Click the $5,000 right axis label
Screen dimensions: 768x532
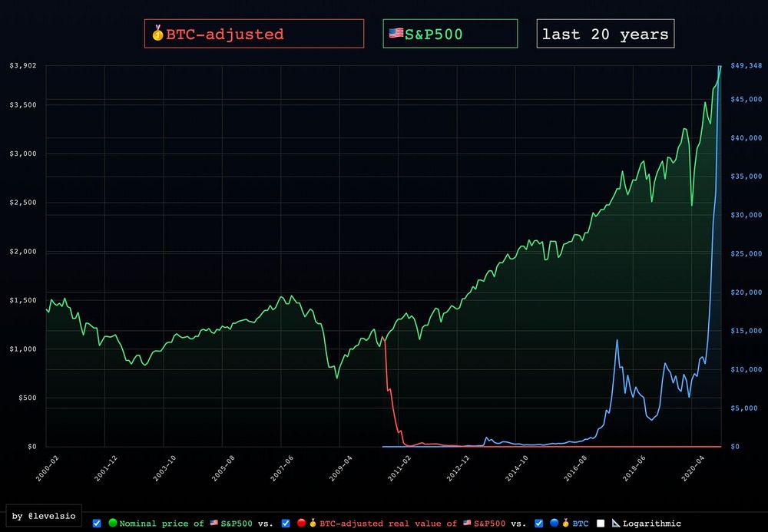(744, 408)
